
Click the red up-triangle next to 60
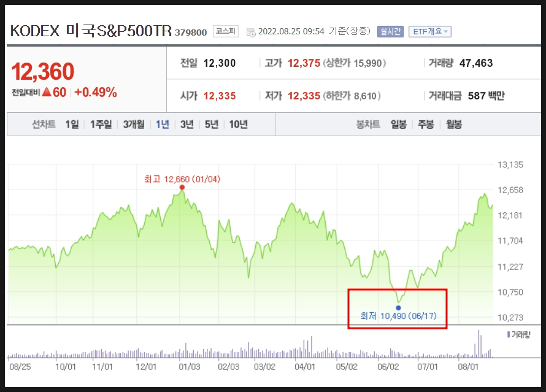click(x=47, y=92)
